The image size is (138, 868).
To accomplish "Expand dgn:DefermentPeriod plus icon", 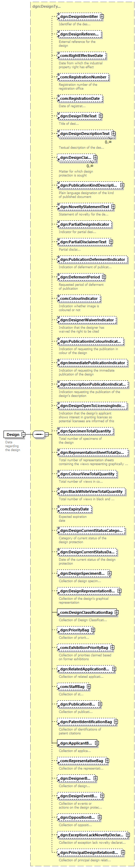I will click(104, 277).
